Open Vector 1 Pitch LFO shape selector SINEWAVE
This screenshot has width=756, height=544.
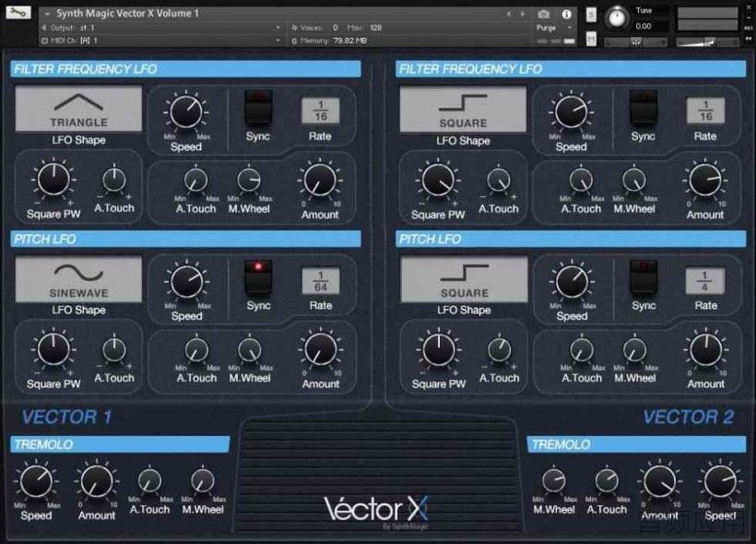[78, 279]
